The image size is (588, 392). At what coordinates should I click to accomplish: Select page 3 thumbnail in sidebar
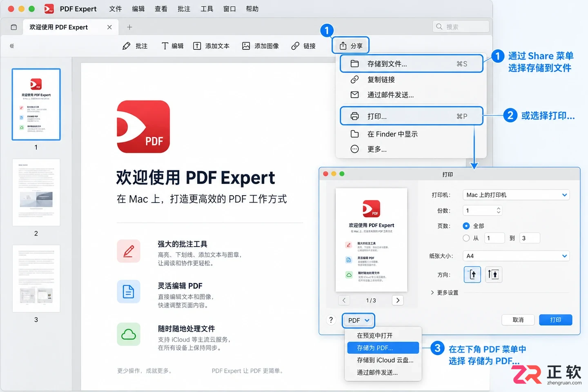36,278
